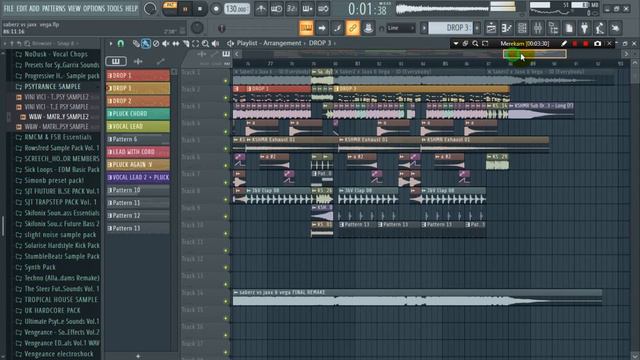Toggle Pattern/Song mode switch
This screenshot has height=360, width=640.
click(170, 8)
